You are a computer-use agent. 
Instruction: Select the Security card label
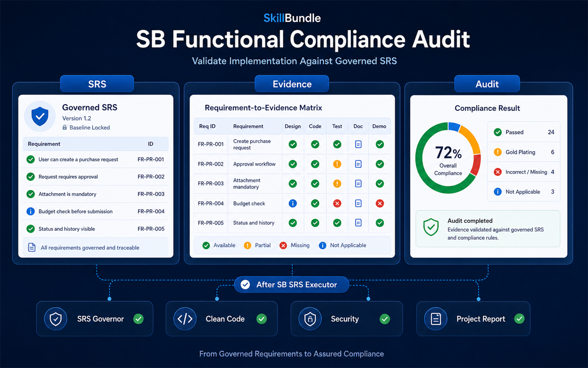345,319
